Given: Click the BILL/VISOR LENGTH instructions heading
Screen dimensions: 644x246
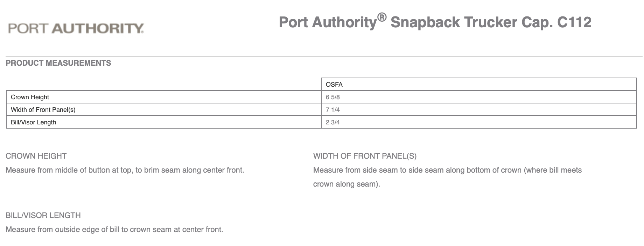Looking at the screenshot, I should coord(43,215).
